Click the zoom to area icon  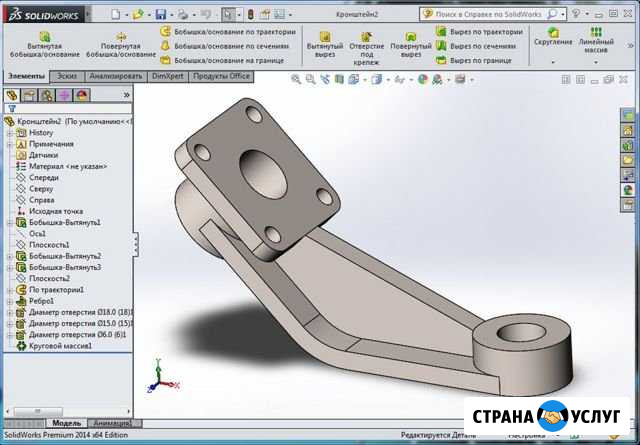(310, 79)
